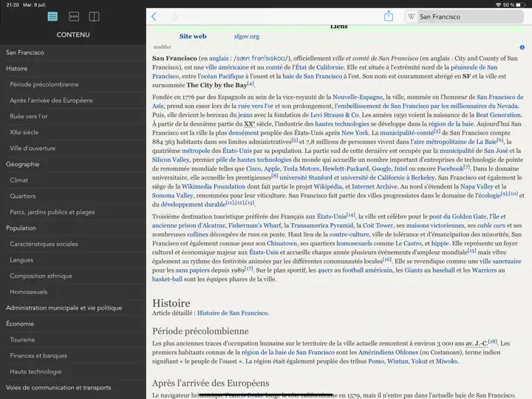The image size is (532, 399).
Task: Tap the share icon in toolbar
Action: coord(389,16)
